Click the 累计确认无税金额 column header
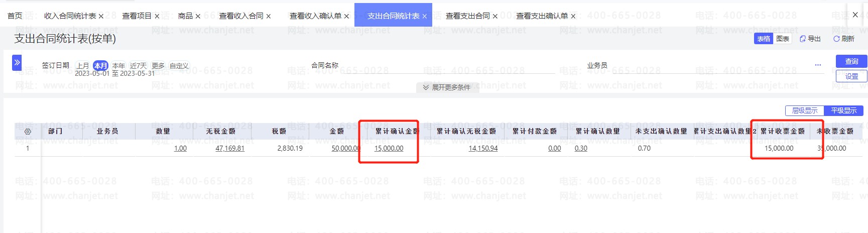Viewport: 868px width, 233px height. (466, 131)
